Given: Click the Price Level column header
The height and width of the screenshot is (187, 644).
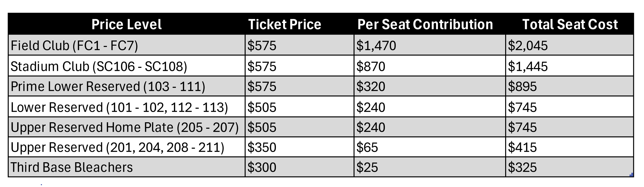Looking at the screenshot, I should pyautogui.click(x=126, y=25).
